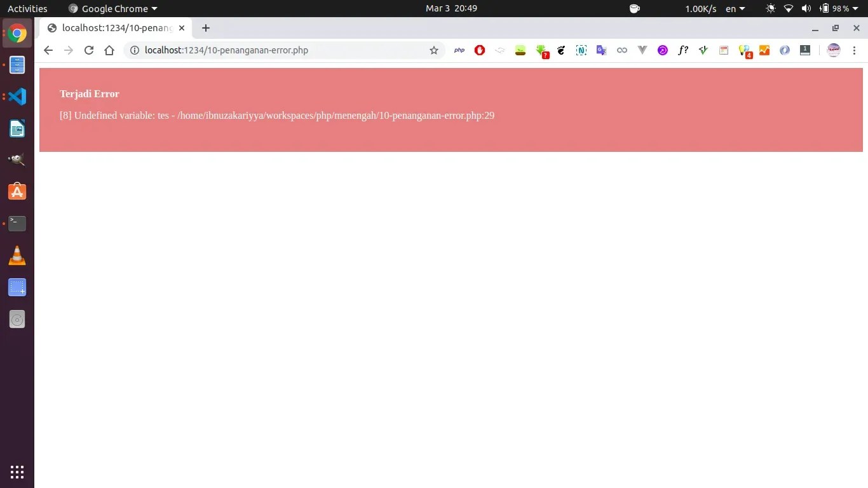Click the AdBlock extension icon

coord(479,50)
